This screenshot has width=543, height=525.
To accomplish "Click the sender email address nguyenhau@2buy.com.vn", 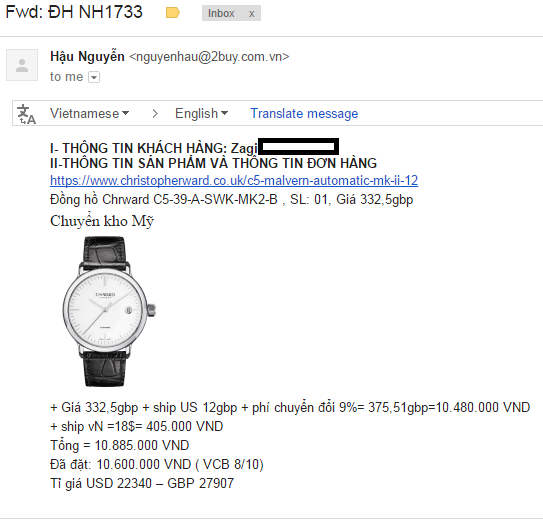I will click(x=209, y=57).
